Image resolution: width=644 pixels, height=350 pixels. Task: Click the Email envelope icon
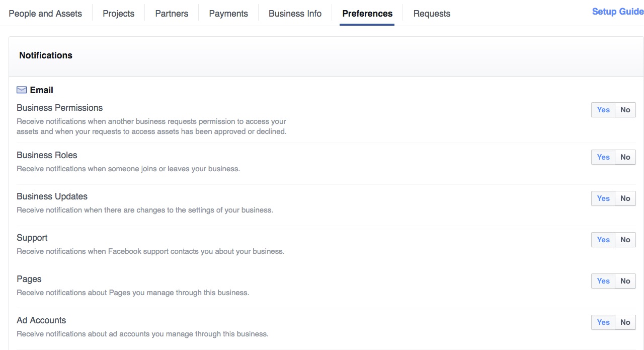pyautogui.click(x=21, y=90)
